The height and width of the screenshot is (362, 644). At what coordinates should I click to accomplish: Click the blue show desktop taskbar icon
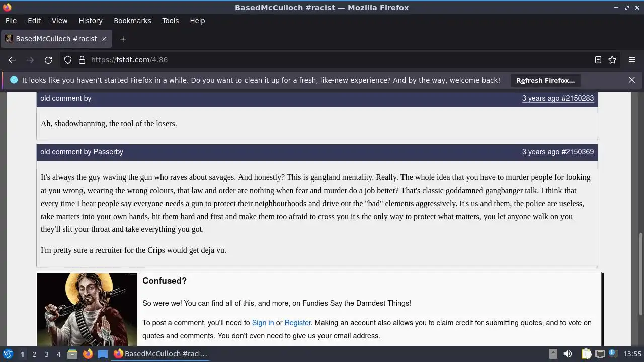click(x=103, y=354)
